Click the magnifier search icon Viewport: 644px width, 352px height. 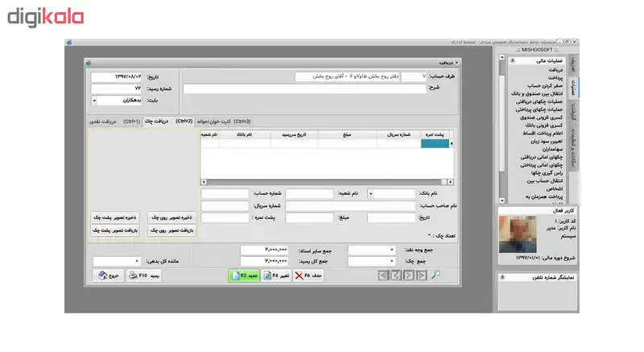pos(436,275)
